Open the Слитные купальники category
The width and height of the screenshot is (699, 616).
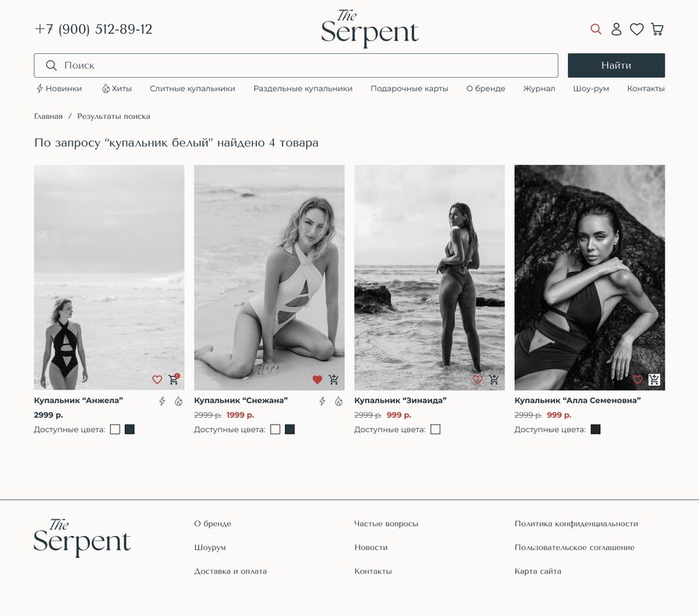[x=192, y=89]
